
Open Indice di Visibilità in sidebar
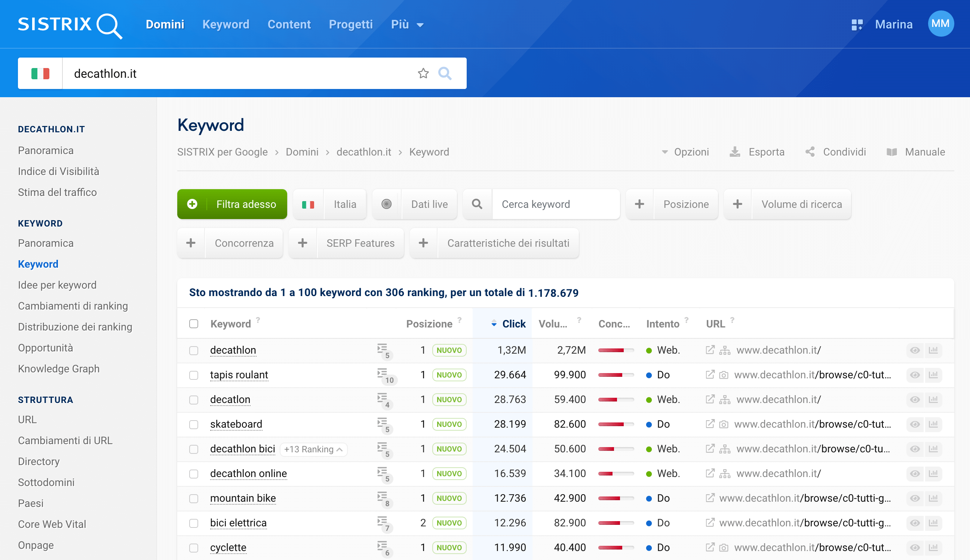(x=58, y=171)
